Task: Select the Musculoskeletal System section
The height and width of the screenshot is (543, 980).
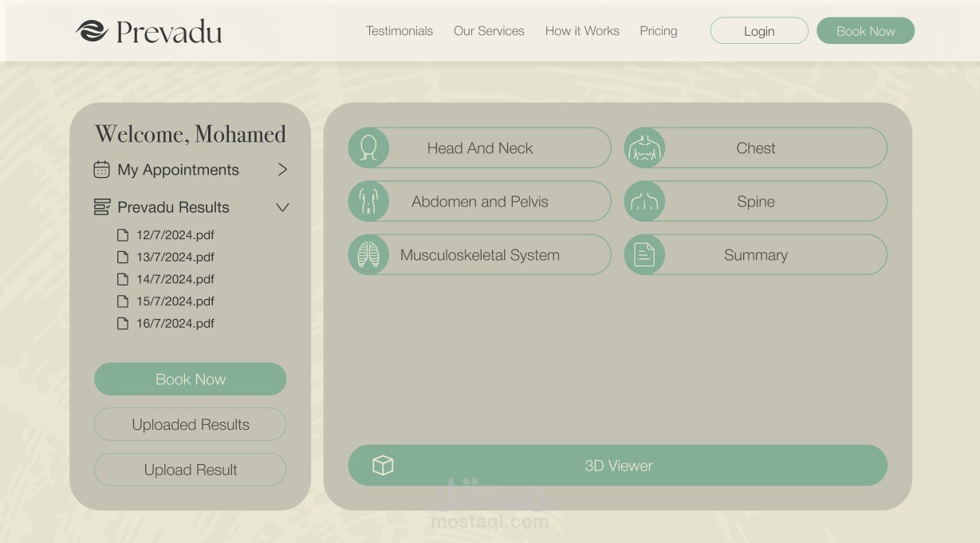Action: [x=480, y=254]
